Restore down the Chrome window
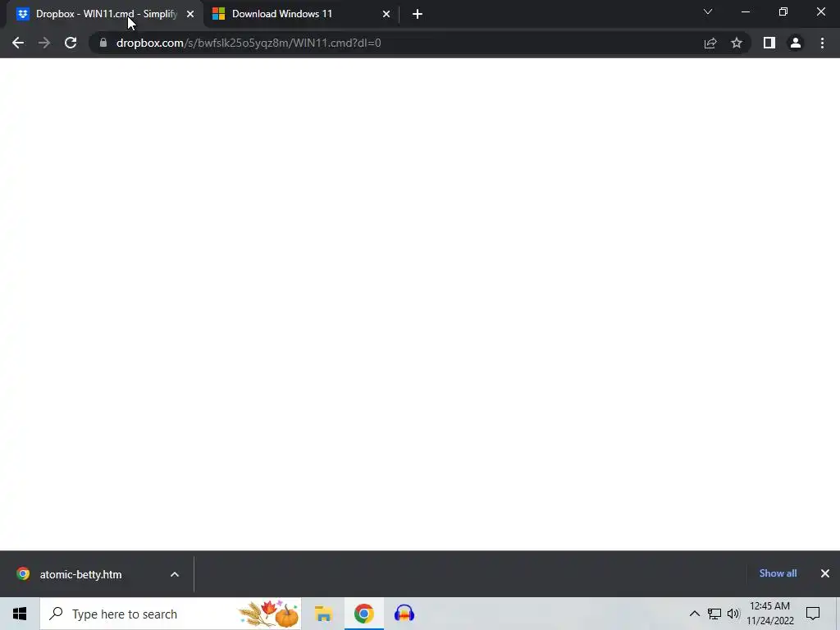Image resolution: width=840 pixels, height=630 pixels. [783, 11]
